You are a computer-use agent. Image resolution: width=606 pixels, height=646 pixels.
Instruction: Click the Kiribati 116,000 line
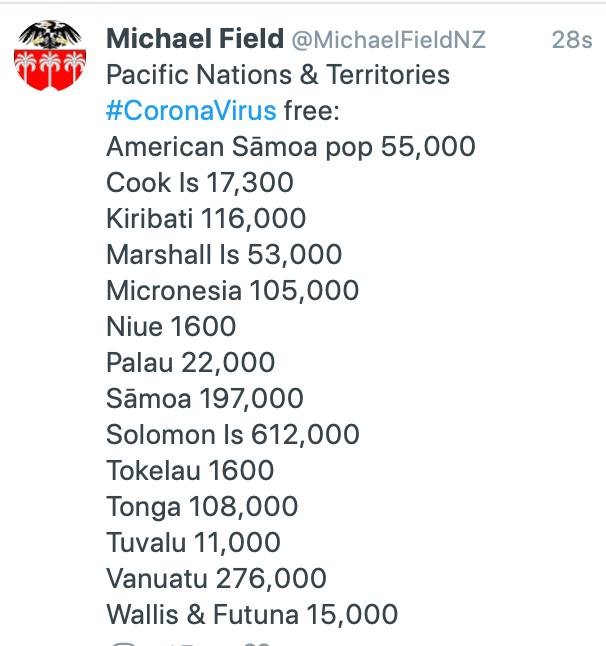click(x=206, y=218)
